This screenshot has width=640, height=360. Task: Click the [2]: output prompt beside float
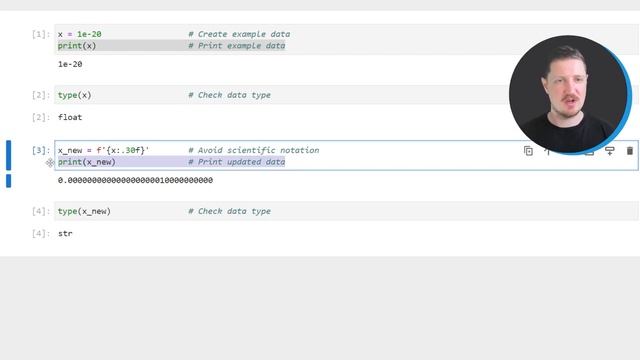tap(41, 118)
